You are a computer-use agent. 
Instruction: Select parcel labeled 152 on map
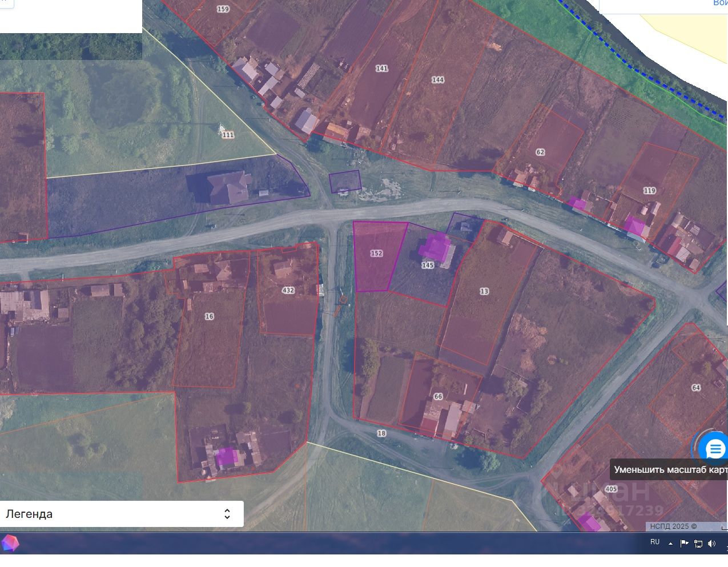(x=376, y=254)
